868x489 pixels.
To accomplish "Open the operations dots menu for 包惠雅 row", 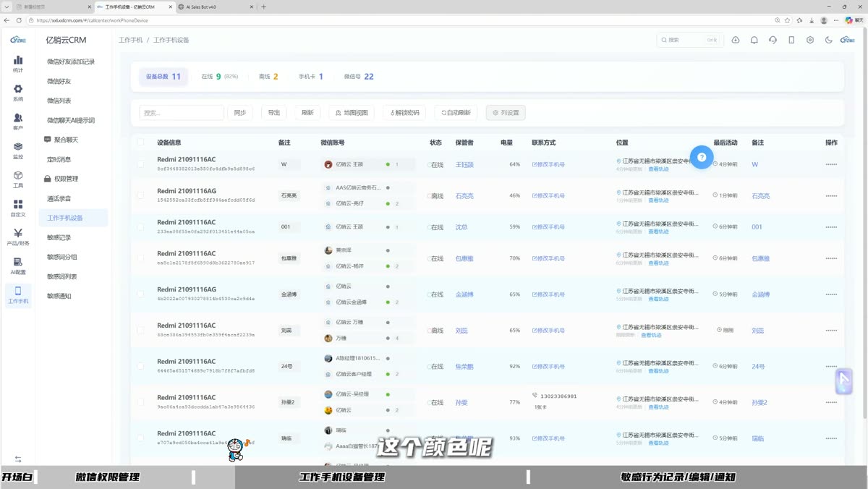I will (x=831, y=258).
